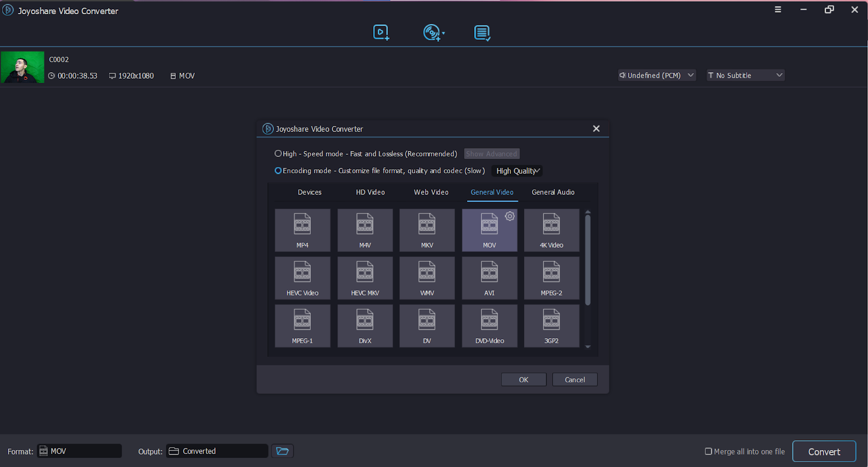
Task: Select the MP4 format tile
Action: point(302,230)
